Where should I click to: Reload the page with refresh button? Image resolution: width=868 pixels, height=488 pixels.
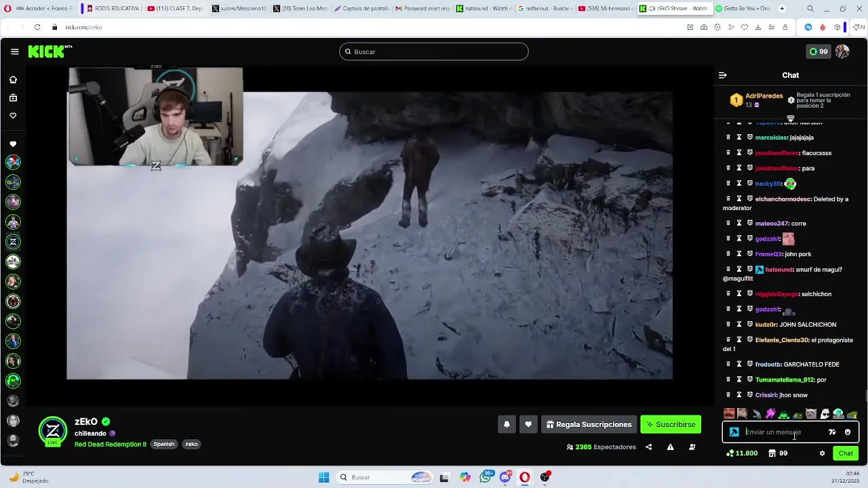(37, 27)
